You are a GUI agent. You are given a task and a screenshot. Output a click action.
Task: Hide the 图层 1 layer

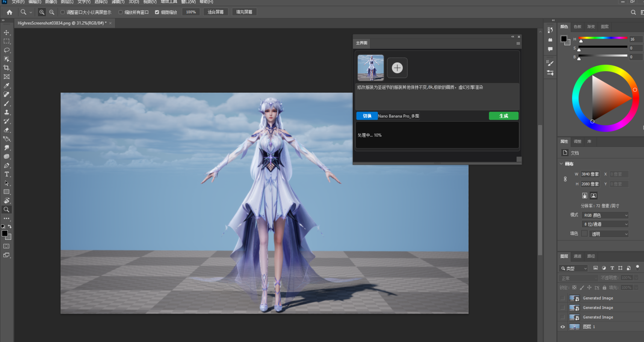(562, 327)
